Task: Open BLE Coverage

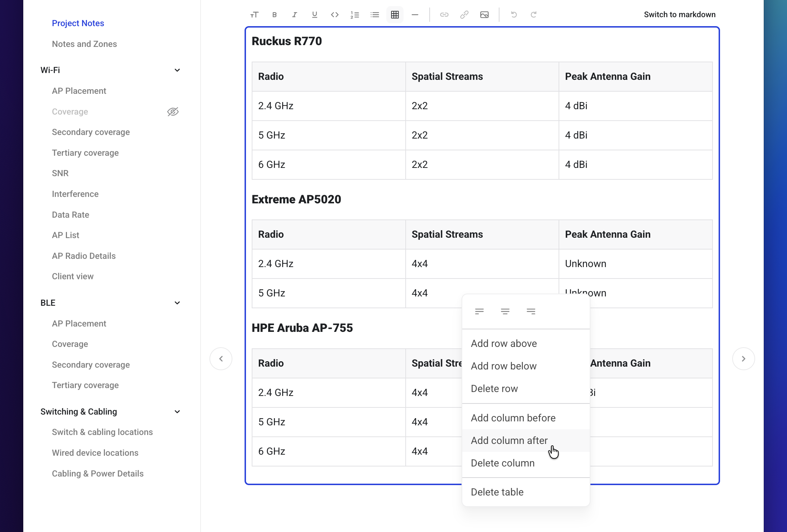Action: (70, 344)
